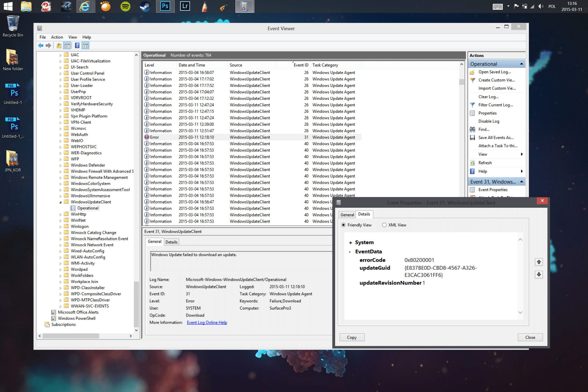Click the volume icon in system tray
This screenshot has width=588, height=392.
click(541, 6)
